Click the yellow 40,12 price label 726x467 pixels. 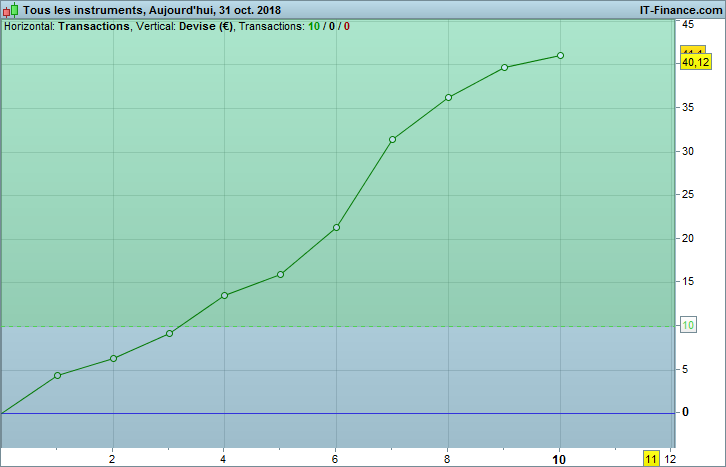(x=695, y=62)
